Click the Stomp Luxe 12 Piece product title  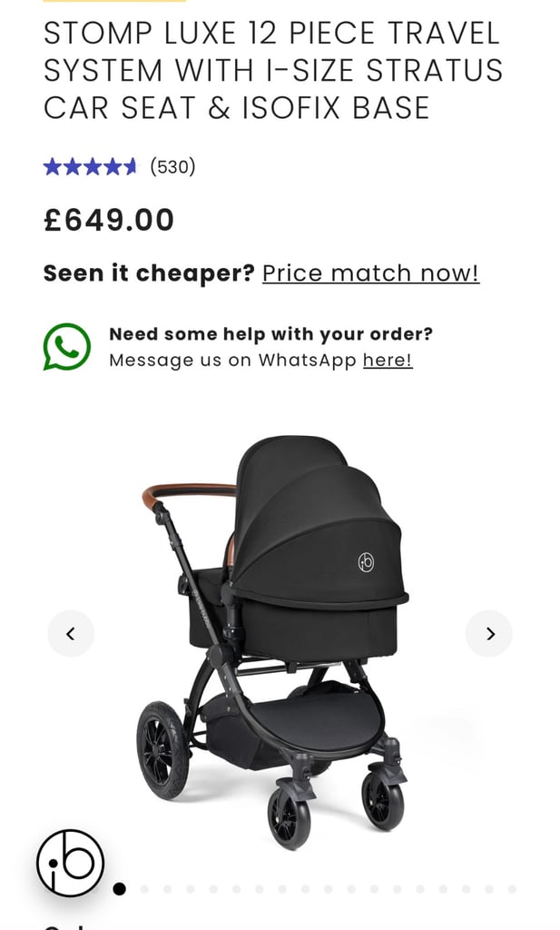(273, 70)
